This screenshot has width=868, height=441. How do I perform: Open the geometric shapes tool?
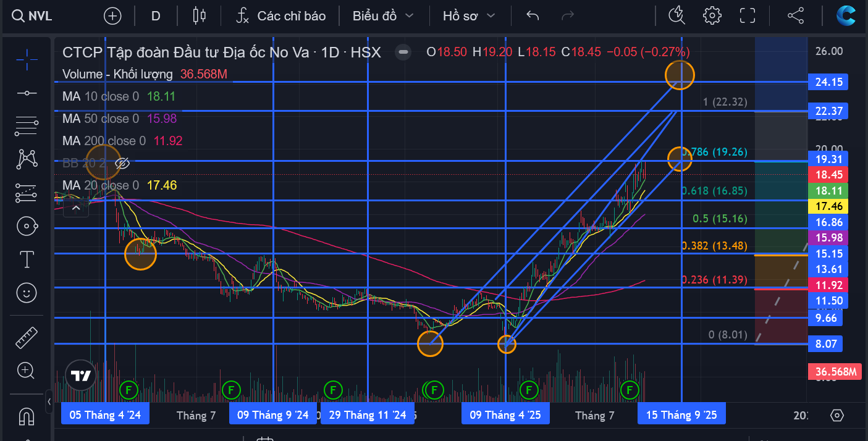[x=27, y=226]
